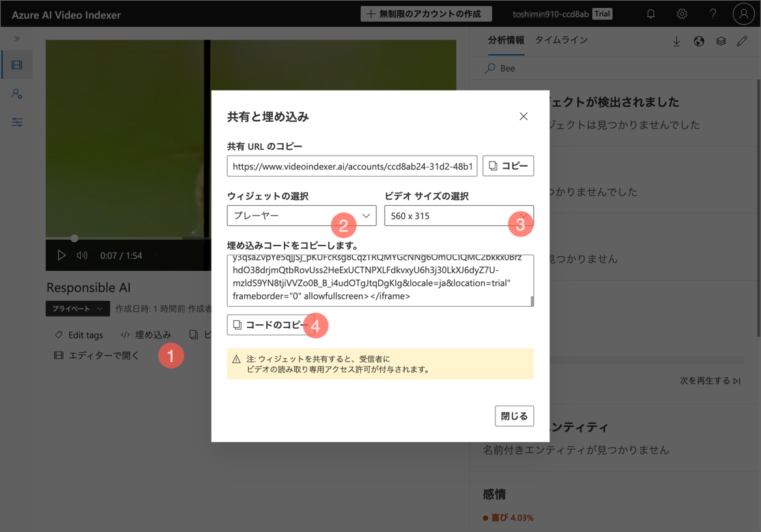Mute the video volume
Image resolution: width=761 pixels, height=532 pixels.
[x=82, y=255]
